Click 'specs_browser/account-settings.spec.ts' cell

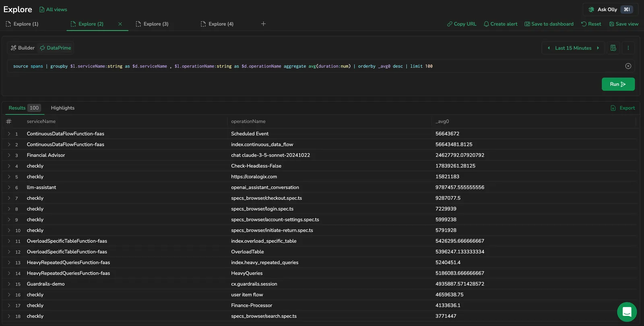[x=275, y=219]
